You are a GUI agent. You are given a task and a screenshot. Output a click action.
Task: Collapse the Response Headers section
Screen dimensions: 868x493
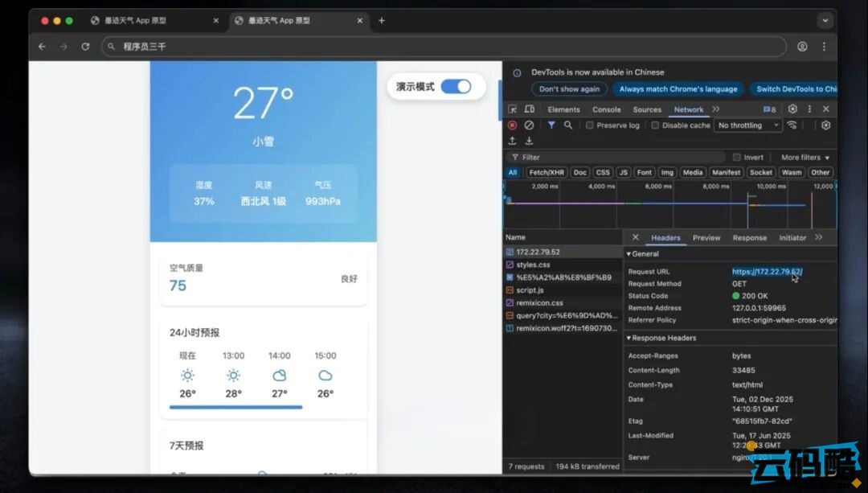[663, 339]
